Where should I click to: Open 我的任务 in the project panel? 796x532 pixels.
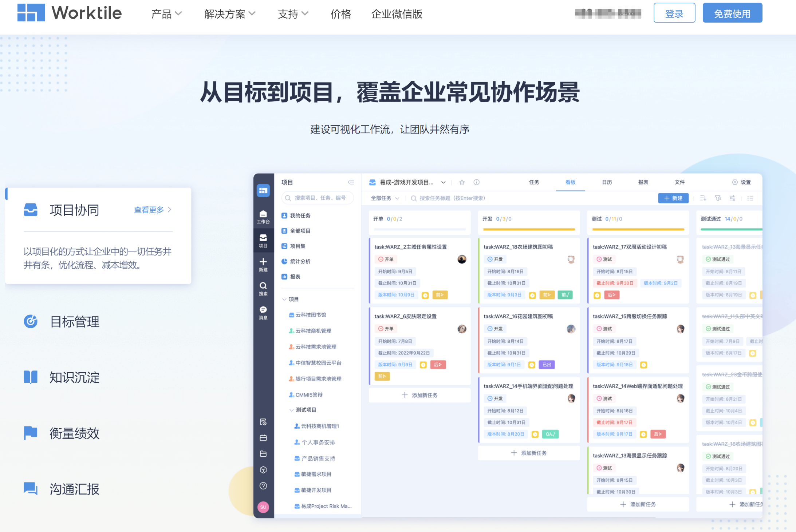[x=296, y=215]
